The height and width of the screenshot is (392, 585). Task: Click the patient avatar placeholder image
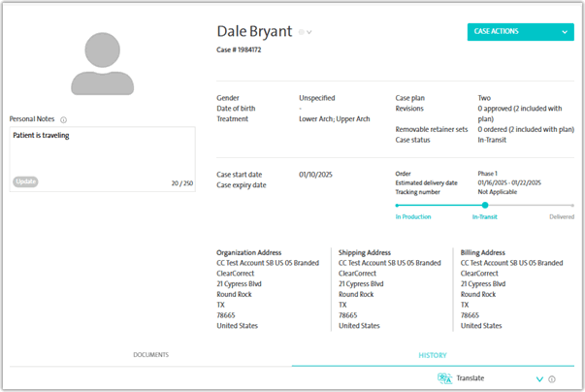point(102,63)
